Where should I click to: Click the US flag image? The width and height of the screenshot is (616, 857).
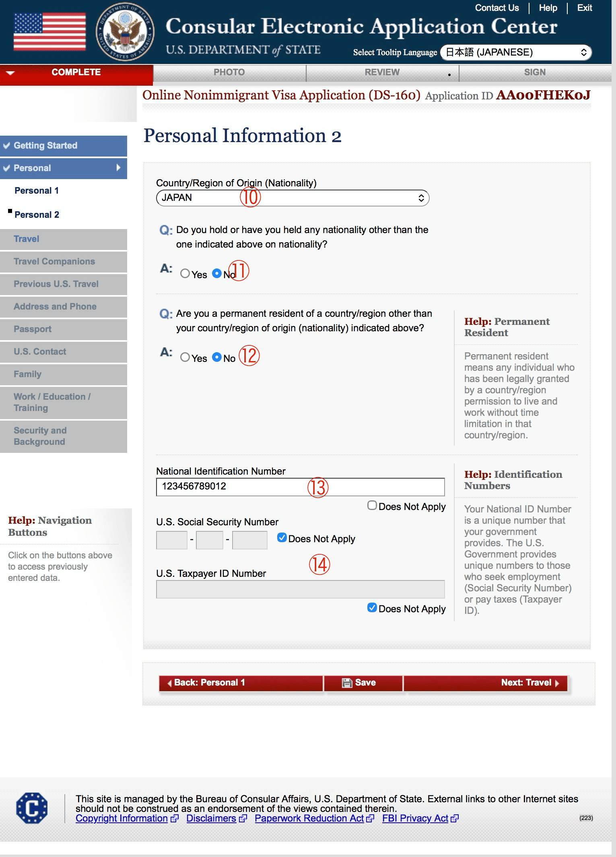(x=50, y=31)
